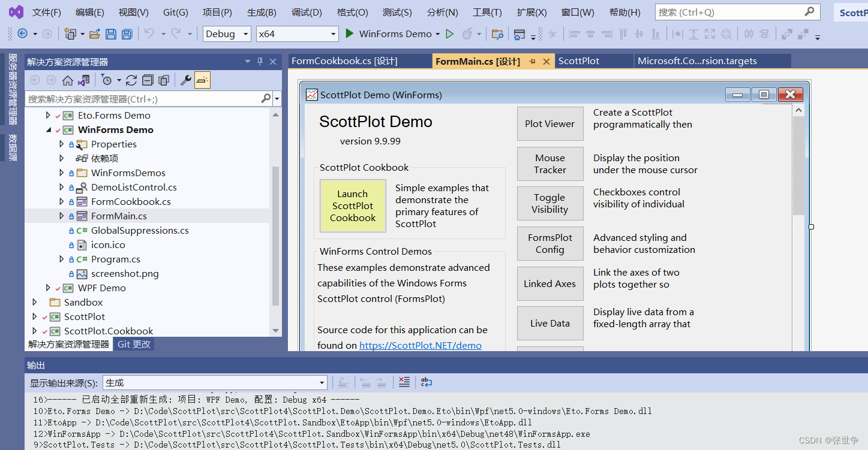
Task: Switch to the ScottPlot tab
Action: coord(593,61)
